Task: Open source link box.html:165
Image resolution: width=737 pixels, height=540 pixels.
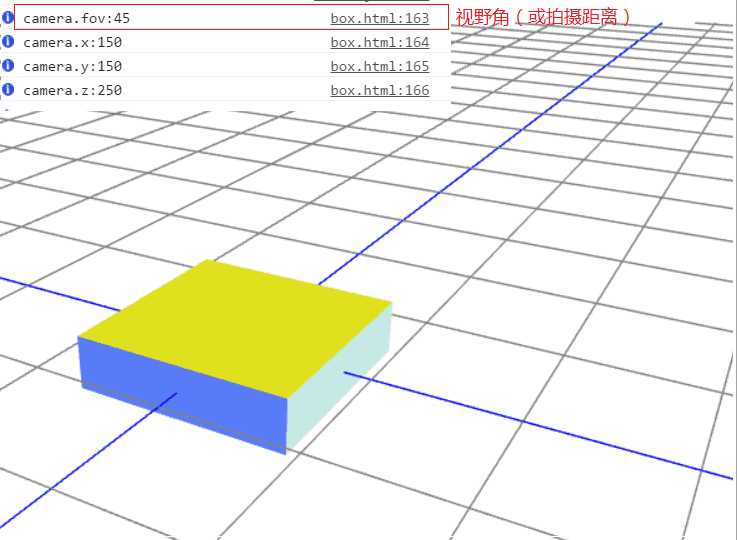Action: pyautogui.click(x=380, y=66)
